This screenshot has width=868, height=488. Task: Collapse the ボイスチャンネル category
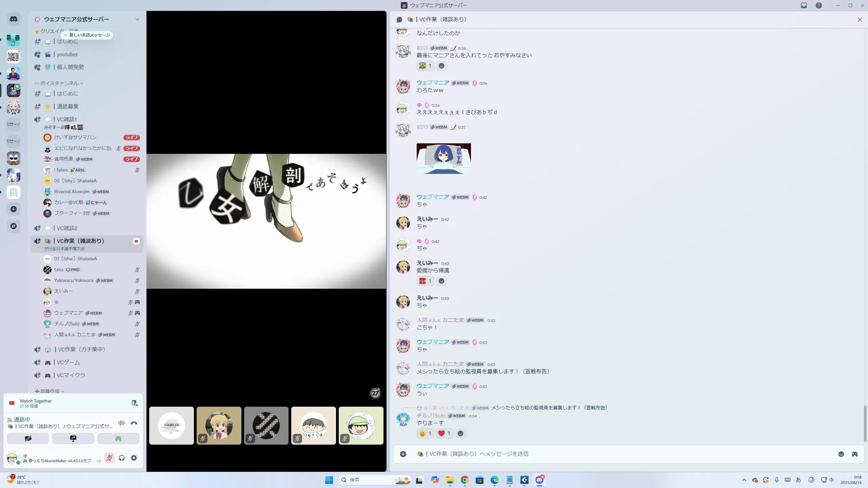[59, 83]
